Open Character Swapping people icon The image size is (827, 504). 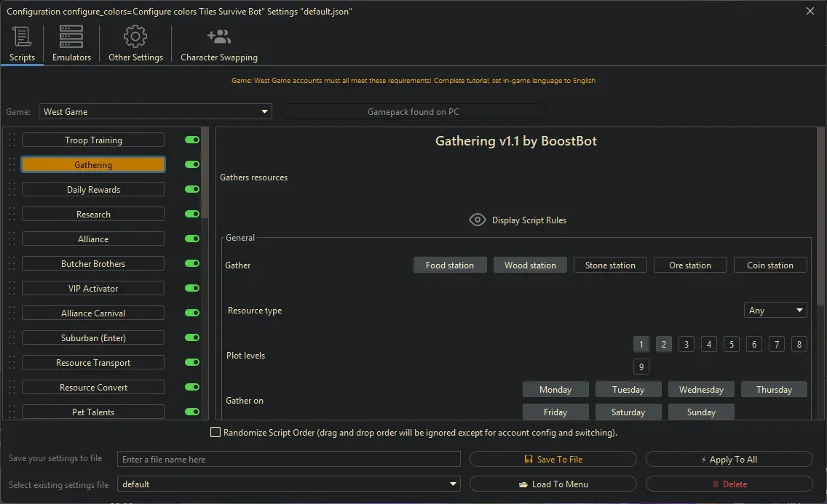(x=218, y=36)
